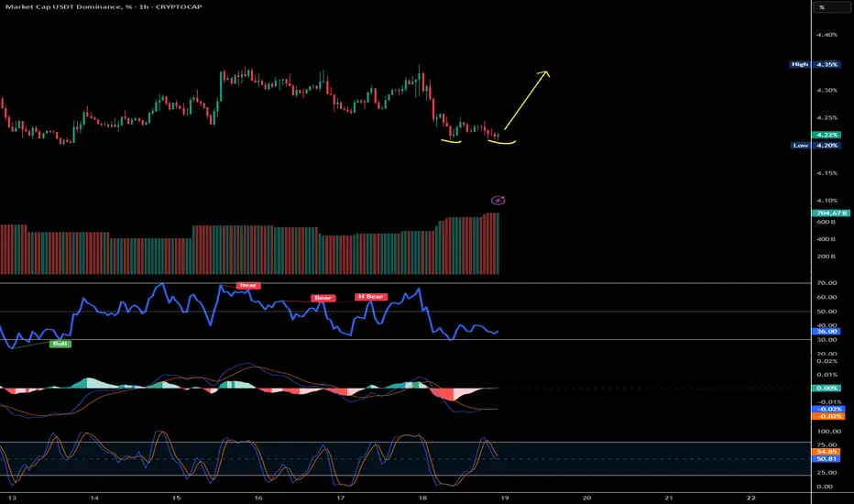Click the orange 54.85 stochastic label
The image size is (854, 504).
point(827,452)
